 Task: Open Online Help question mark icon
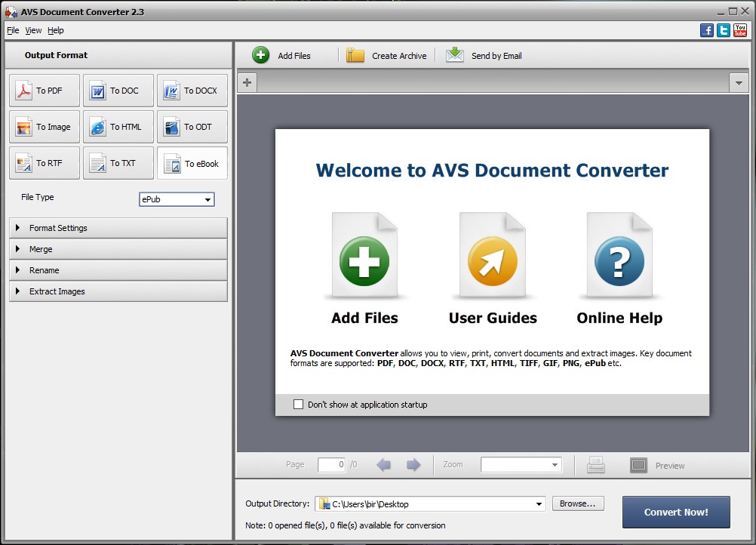(619, 261)
